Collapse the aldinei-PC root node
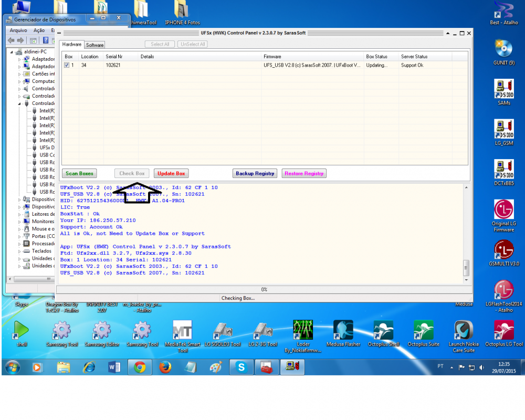525x420 pixels. coord(12,52)
